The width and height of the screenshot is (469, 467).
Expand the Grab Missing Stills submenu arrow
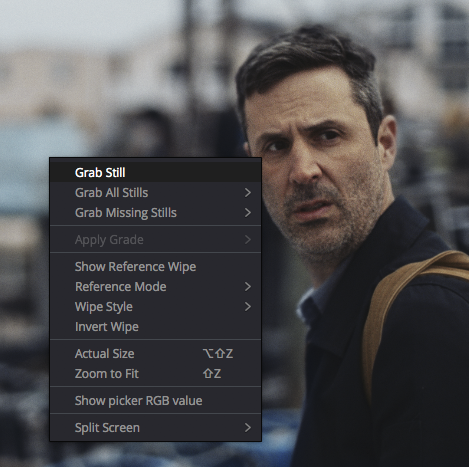[248, 213]
